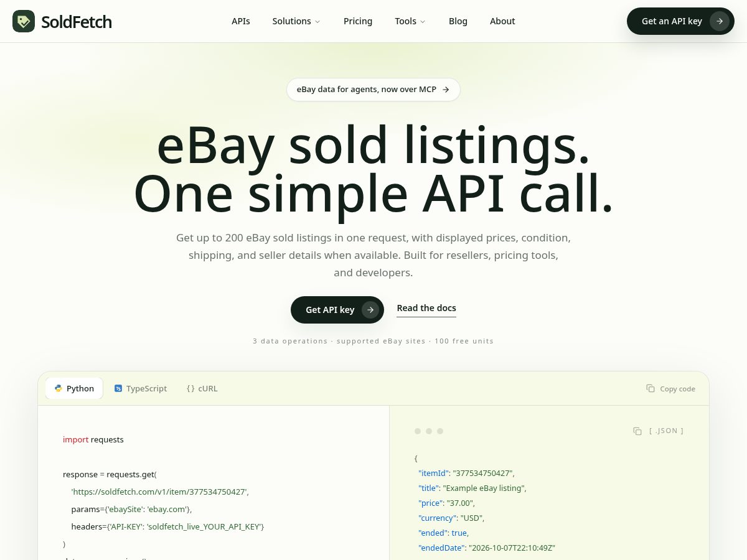The height and width of the screenshot is (560, 747).
Task: Switch to the cURL tab
Action: pyautogui.click(x=202, y=388)
